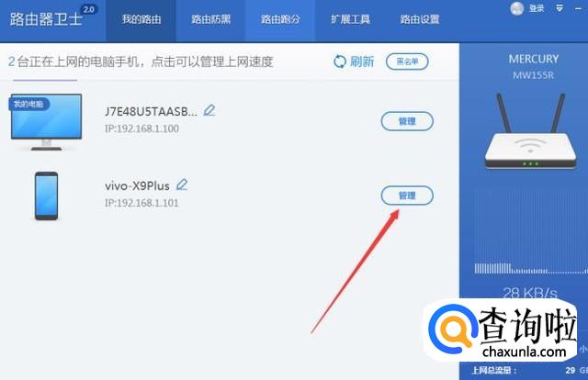Open 路由设置 tab

click(420, 19)
